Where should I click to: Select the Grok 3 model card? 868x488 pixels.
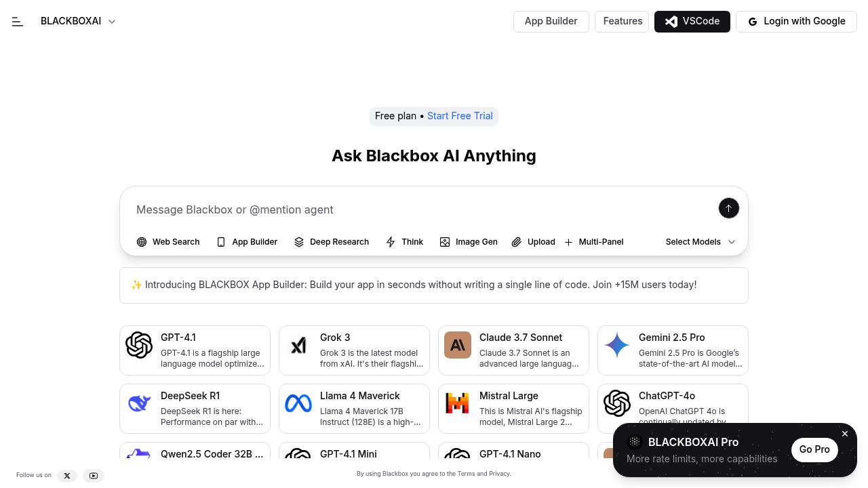pos(354,350)
